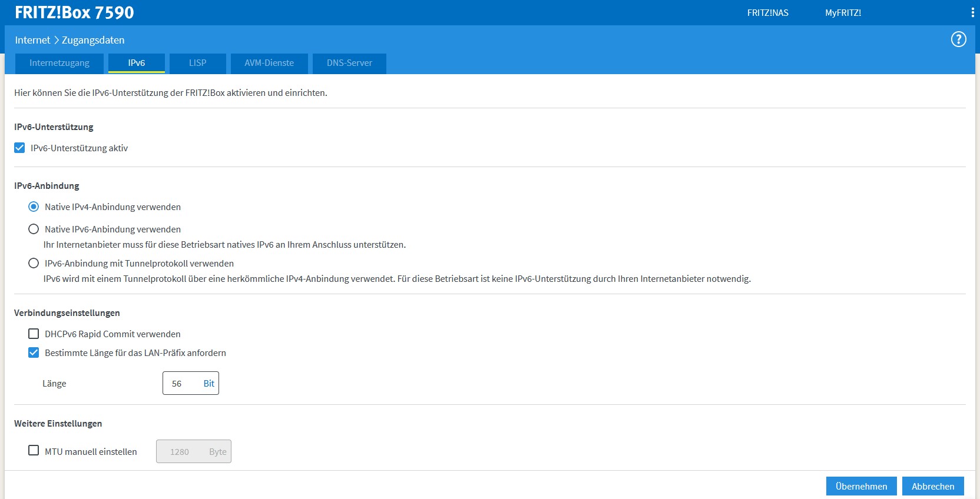Click the Zugangsdaten breadcrumb text
Screen dimensions: 980x499
click(x=93, y=40)
